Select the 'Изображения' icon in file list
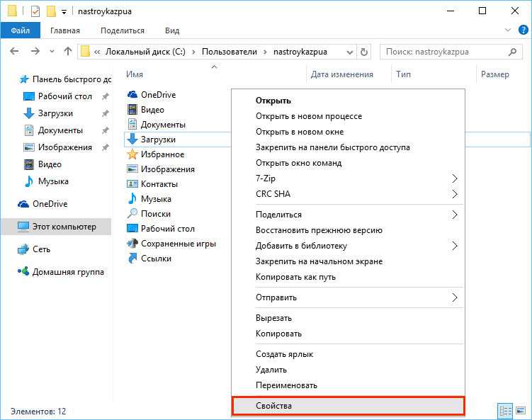The image size is (532, 420). (x=132, y=169)
